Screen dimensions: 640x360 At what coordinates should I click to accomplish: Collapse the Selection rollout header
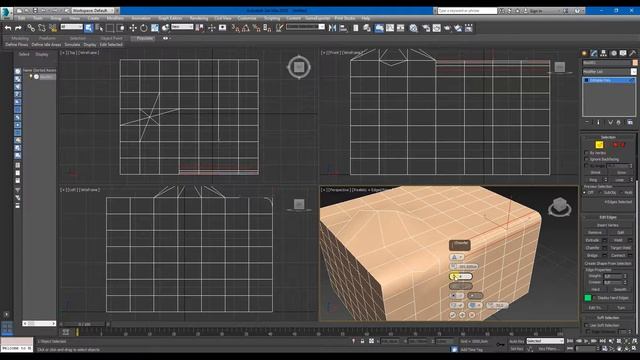608,137
